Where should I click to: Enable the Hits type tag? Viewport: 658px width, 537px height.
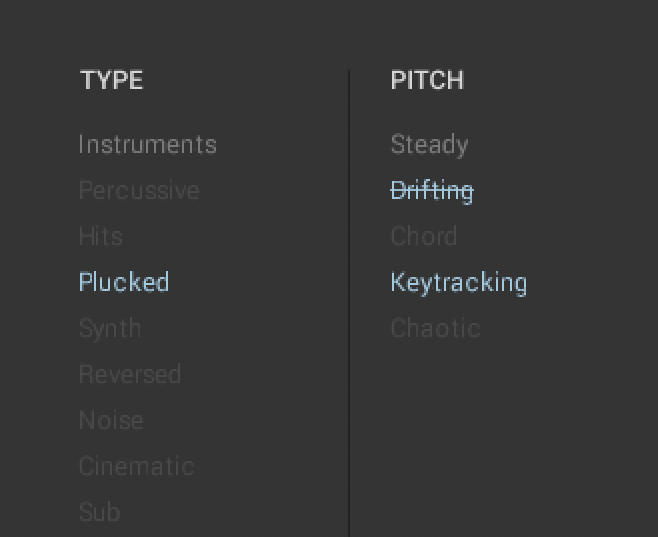pos(101,237)
